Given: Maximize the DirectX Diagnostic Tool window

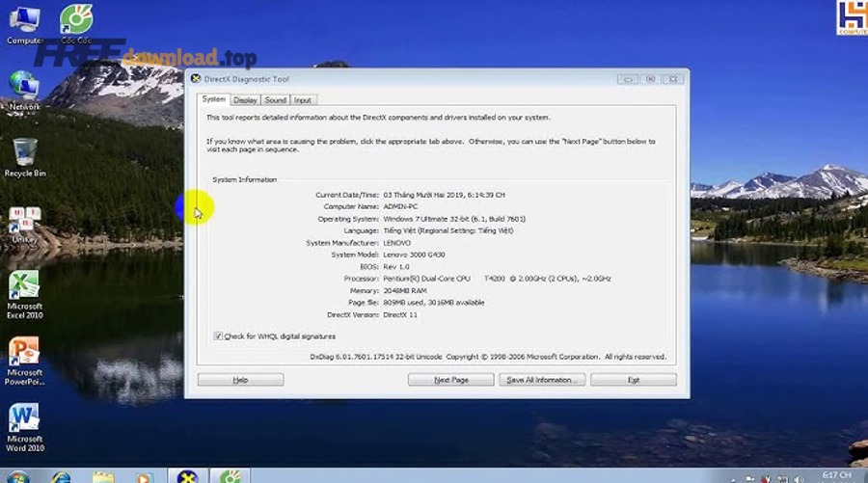Looking at the screenshot, I should (x=650, y=79).
